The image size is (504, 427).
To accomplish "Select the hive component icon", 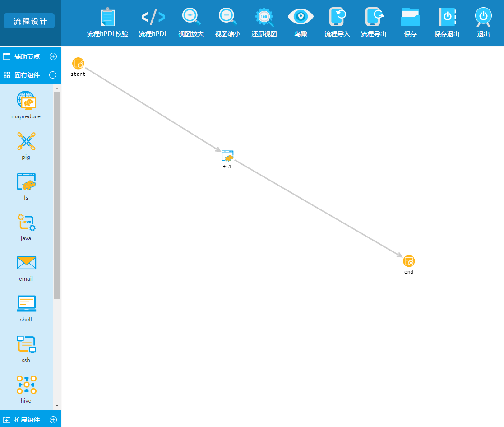I will coord(26,385).
